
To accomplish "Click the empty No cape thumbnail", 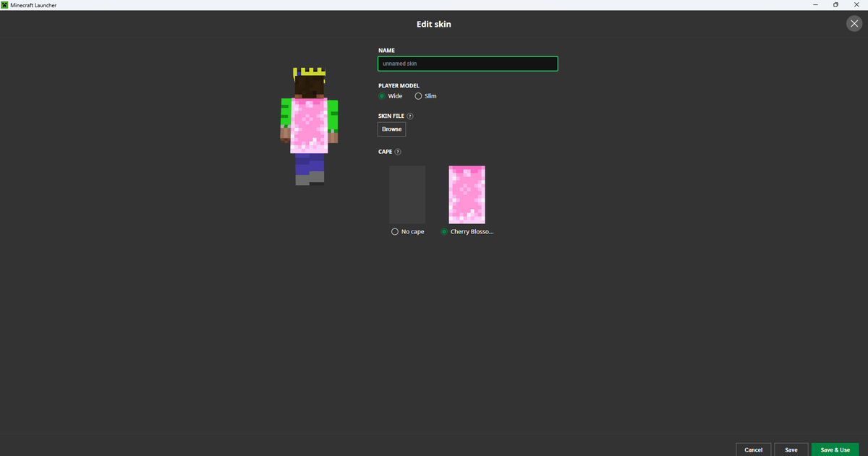I will click(x=407, y=194).
